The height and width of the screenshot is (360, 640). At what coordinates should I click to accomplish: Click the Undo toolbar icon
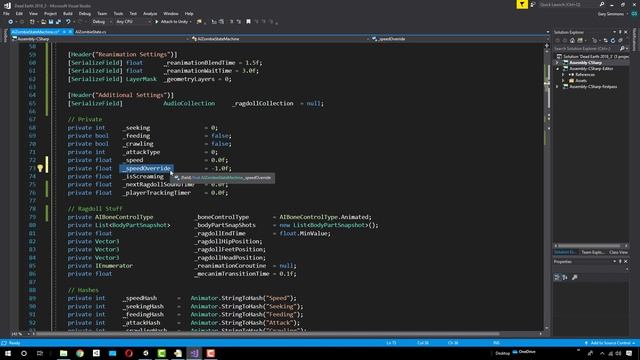(x=68, y=22)
